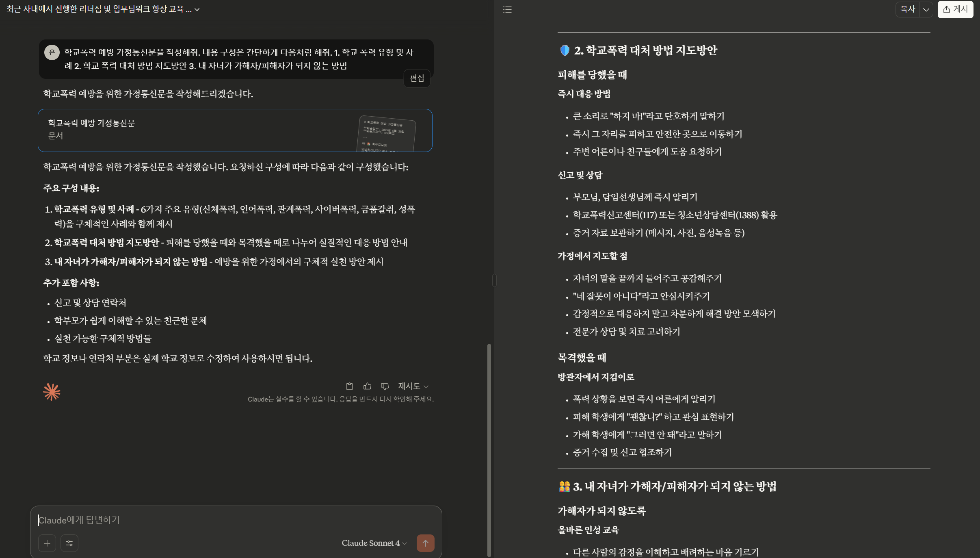This screenshot has width=980, height=558.
Task: Expand the 재시도 retry dropdown
Action: click(x=413, y=386)
